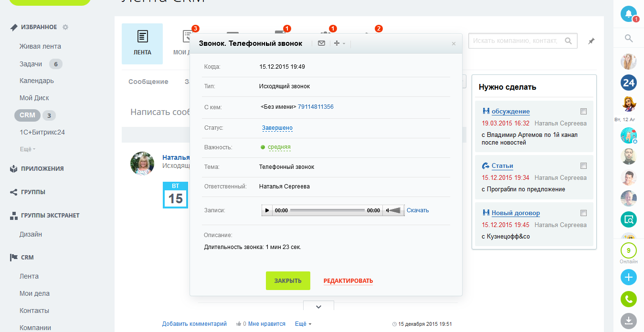Image resolution: width=644 pixels, height=332 pixels.
Task: Open 1С+Битрикс24 in sidebar
Action: (x=42, y=132)
